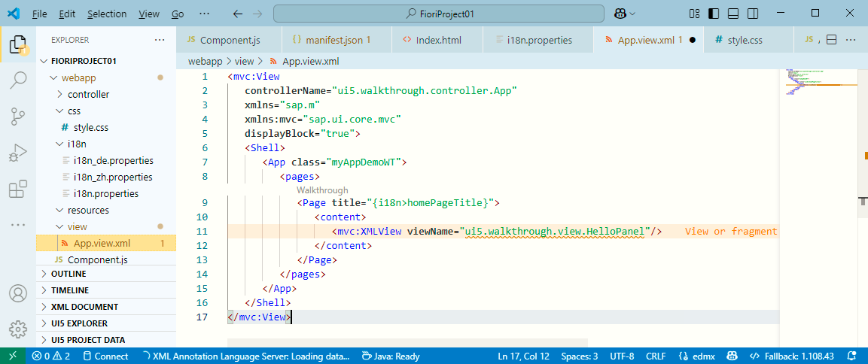The image size is (868, 364).
Task: Open editor More Actions ellipsis
Action: tap(850, 40)
